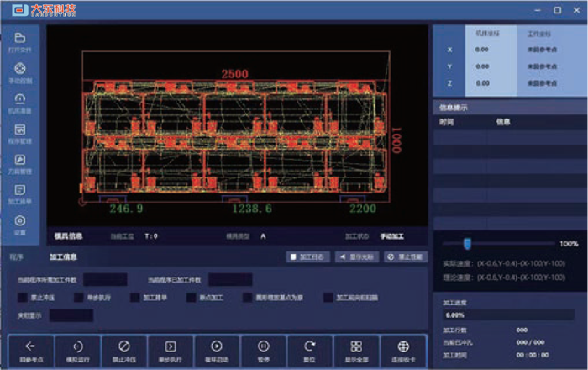Open file via 打开文件 sidebar icon
This screenshot has width=588, height=370.
coord(20,42)
